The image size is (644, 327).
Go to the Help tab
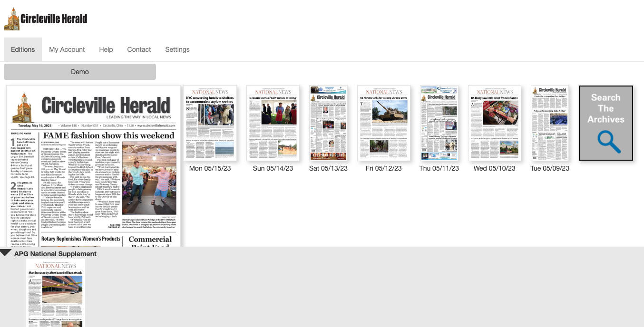pyautogui.click(x=106, y=49)
